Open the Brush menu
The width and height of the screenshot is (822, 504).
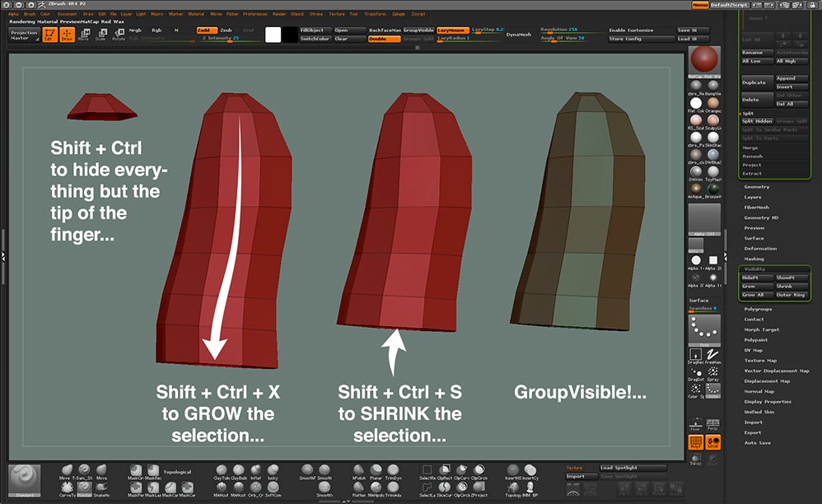(30, 14)
